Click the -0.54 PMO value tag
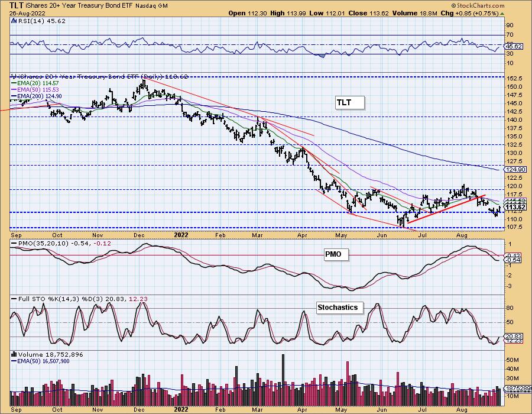The image size is (532, 414). tap(513, 260)
